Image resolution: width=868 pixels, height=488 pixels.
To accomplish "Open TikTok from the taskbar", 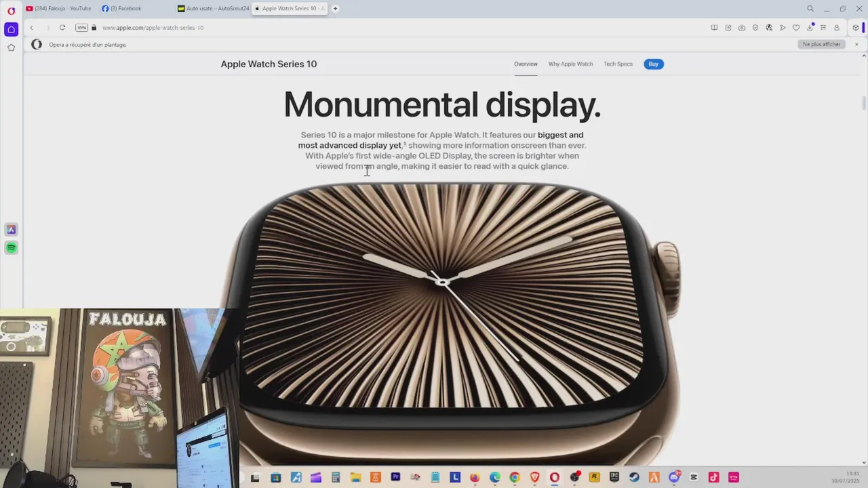I will coord(713,477).
